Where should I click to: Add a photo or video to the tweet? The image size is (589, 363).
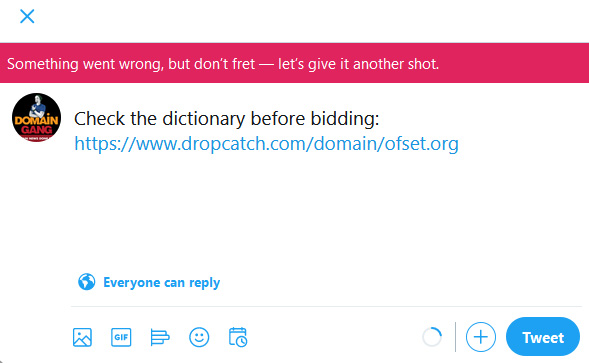(x=82, y=337)
